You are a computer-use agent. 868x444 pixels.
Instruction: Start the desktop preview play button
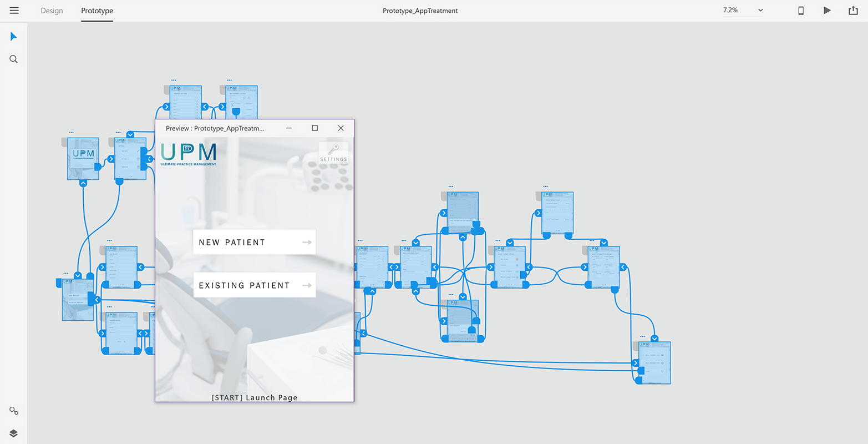(x=827, y=11)
